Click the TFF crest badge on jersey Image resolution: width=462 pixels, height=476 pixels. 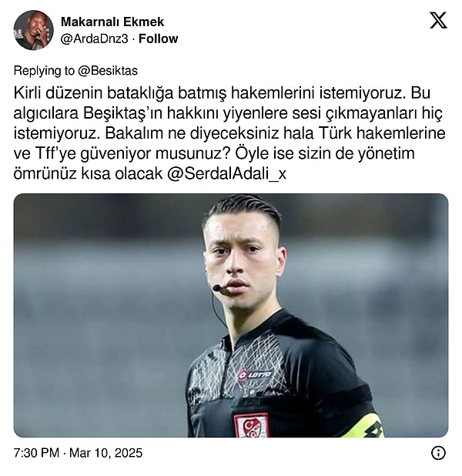(251, 425)
